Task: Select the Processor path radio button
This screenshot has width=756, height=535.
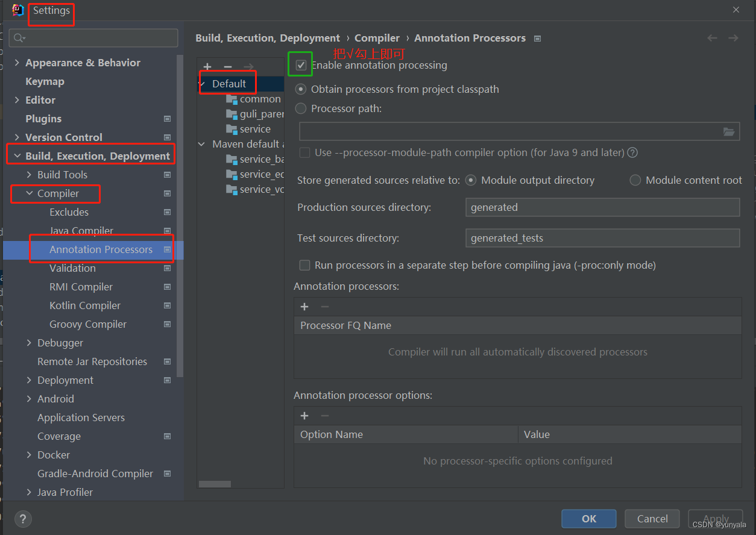Action: [x=300, y=108]
